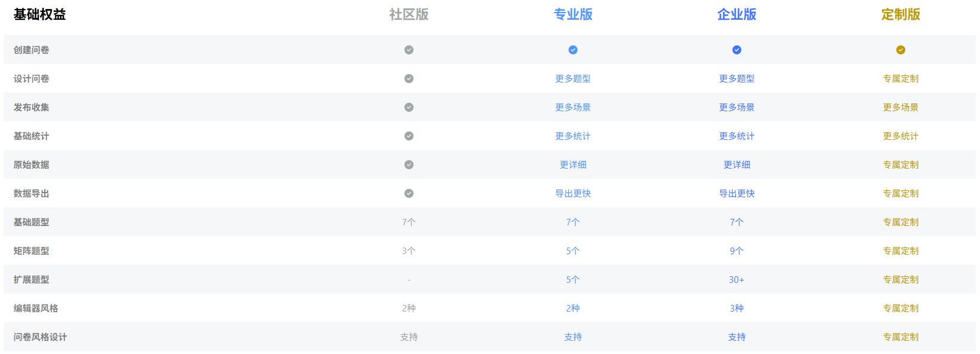Click the gray checkmark for 创建问卷 in 社区版

click(x=409, y=50)
